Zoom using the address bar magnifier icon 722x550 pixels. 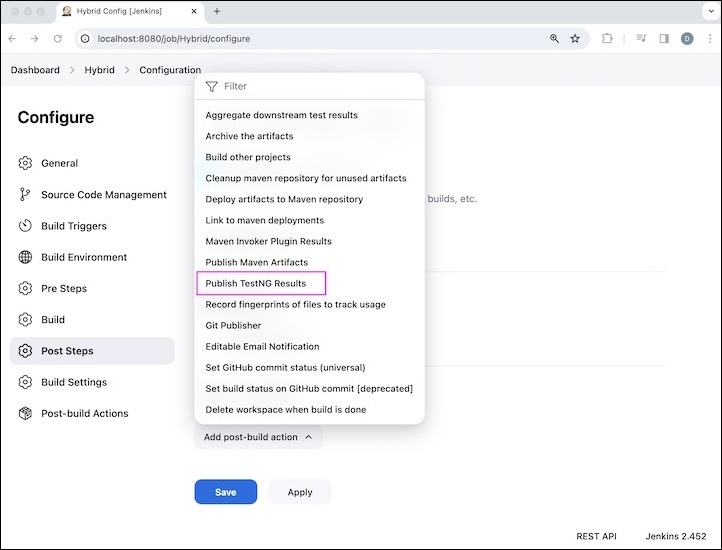[554, 39]
